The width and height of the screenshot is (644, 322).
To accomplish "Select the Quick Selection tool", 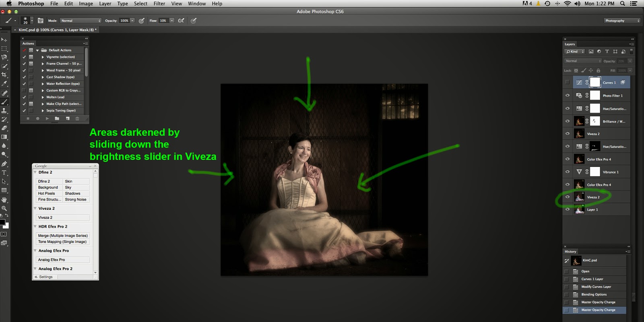I will point(4,66).
